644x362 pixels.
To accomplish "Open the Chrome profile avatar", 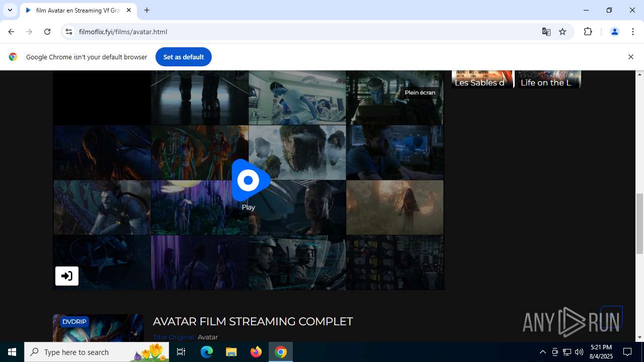I will pyautogui.click(x=614, y=32).
